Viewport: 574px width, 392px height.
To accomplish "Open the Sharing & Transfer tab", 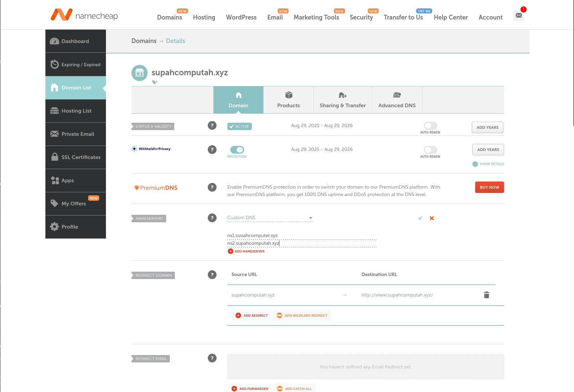I will click(342, 100).
